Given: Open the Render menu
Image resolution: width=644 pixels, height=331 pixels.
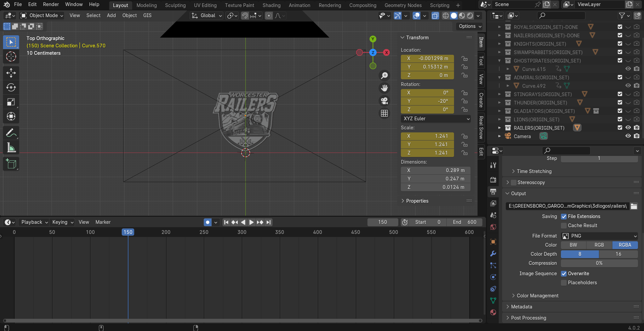Looking at the screenshot, I should [51, 4].
